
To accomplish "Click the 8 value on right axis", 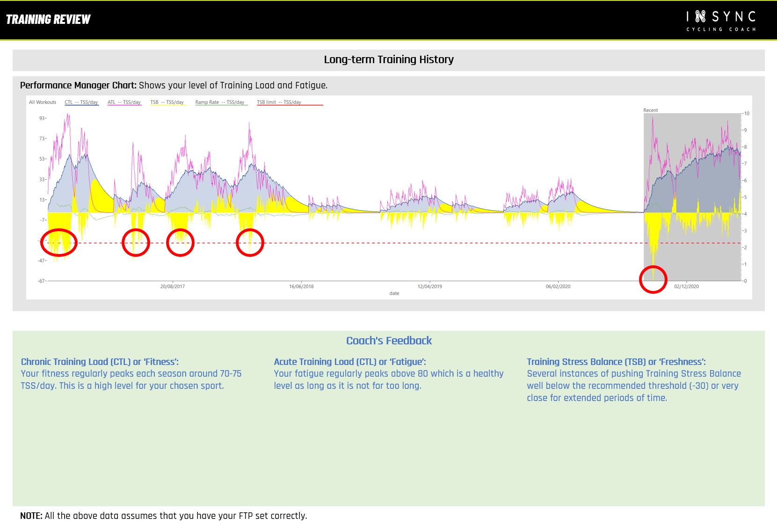I will point(746,147).
